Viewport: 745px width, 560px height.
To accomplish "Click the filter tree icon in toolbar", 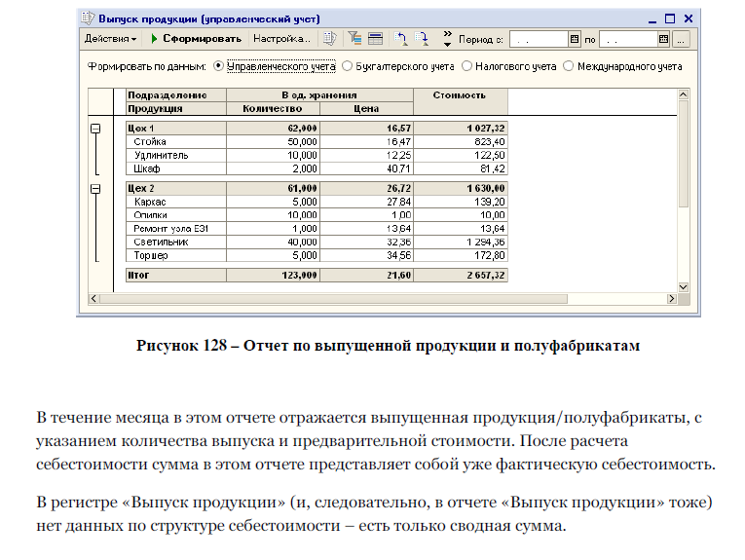I will (x=354, y=39).
